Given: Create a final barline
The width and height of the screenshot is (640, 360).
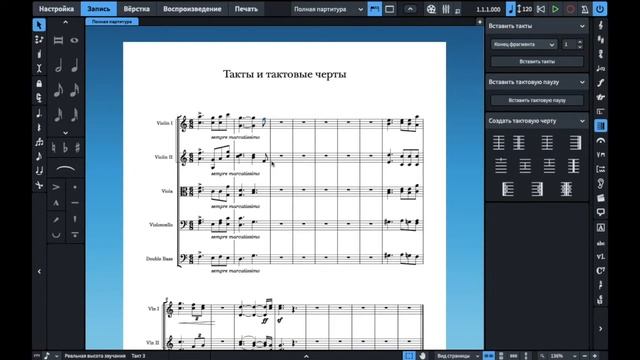Looking at the screenshot, I should pyautogui.click(x=575, y=143).
